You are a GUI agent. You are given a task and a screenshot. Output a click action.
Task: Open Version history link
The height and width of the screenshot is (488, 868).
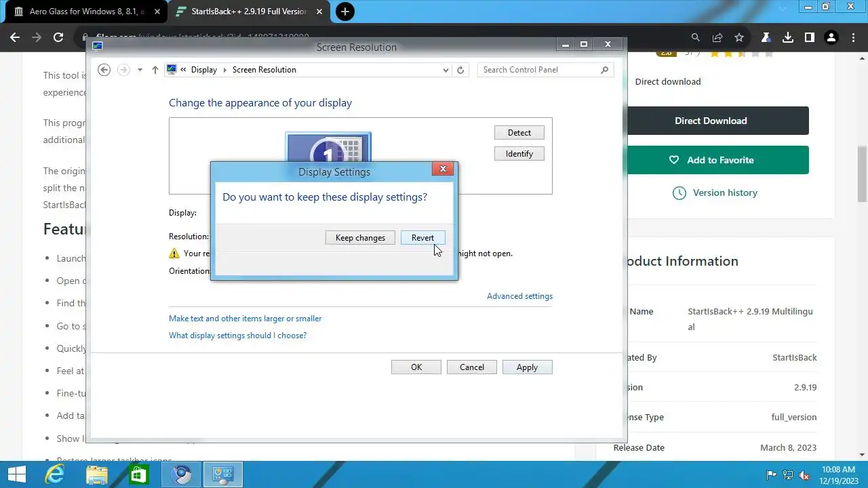[x=715, y=192]
